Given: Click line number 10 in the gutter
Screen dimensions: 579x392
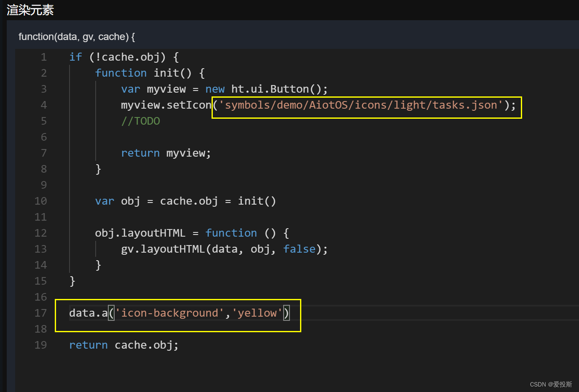Looking at the screenshot, I should [x=40, y=201].
